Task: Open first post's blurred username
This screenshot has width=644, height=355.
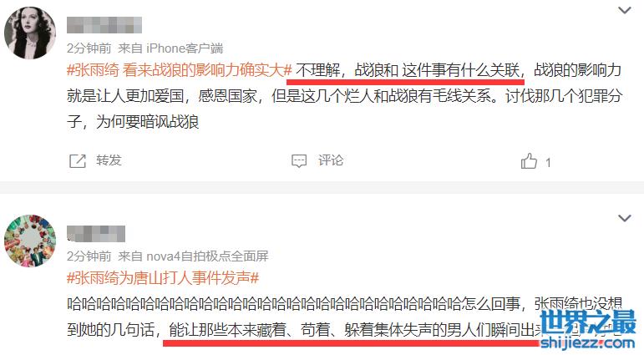Action: (x=104, y=25)
